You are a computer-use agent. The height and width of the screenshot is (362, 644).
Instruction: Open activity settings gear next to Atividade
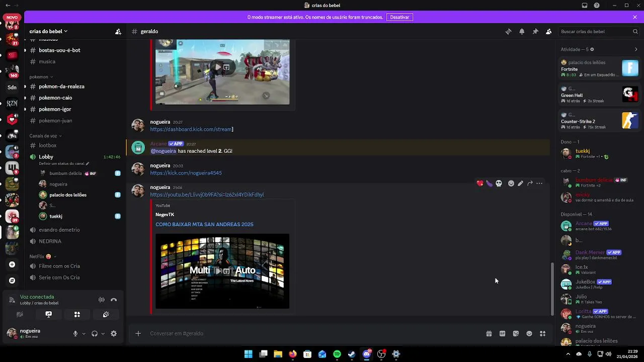tap(592, 49)
